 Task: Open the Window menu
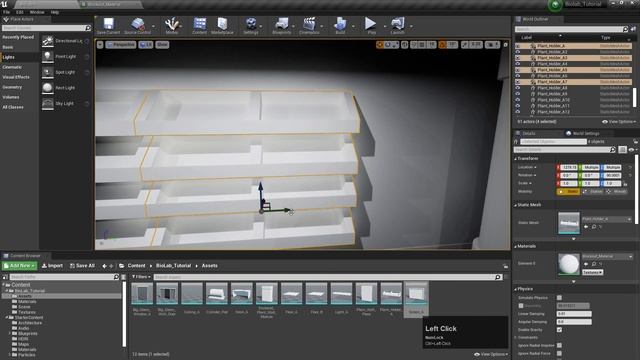tap(37, 12)
